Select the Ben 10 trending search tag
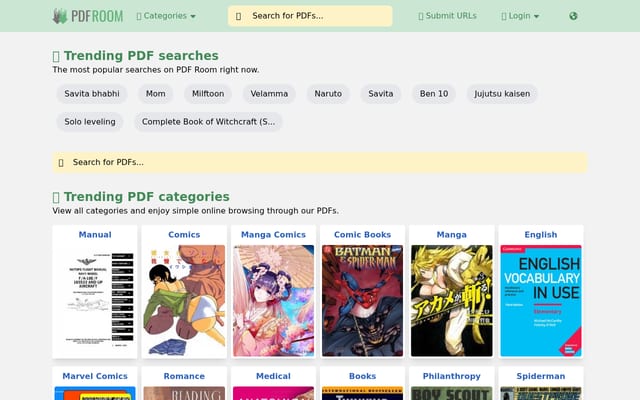The width and height of the screenshot is (640, 400). 434,94
